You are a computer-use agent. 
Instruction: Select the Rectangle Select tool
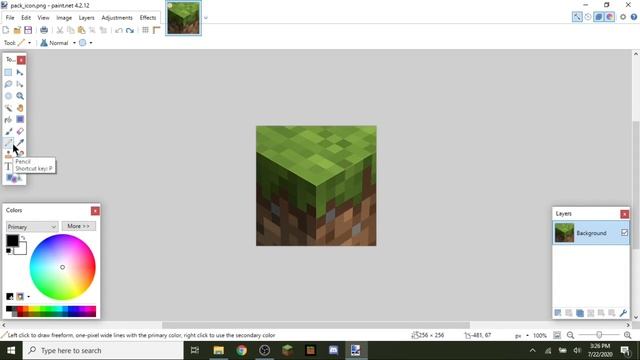coord(8,72)
